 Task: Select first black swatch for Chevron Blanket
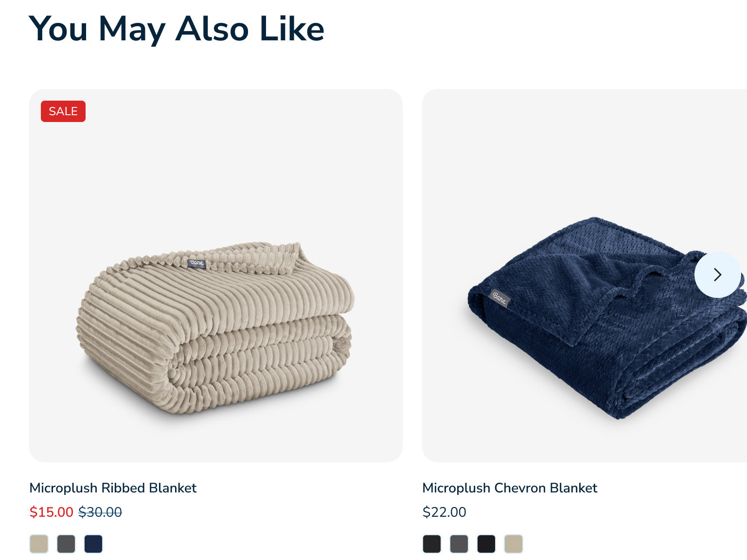(x=432, y=544)
